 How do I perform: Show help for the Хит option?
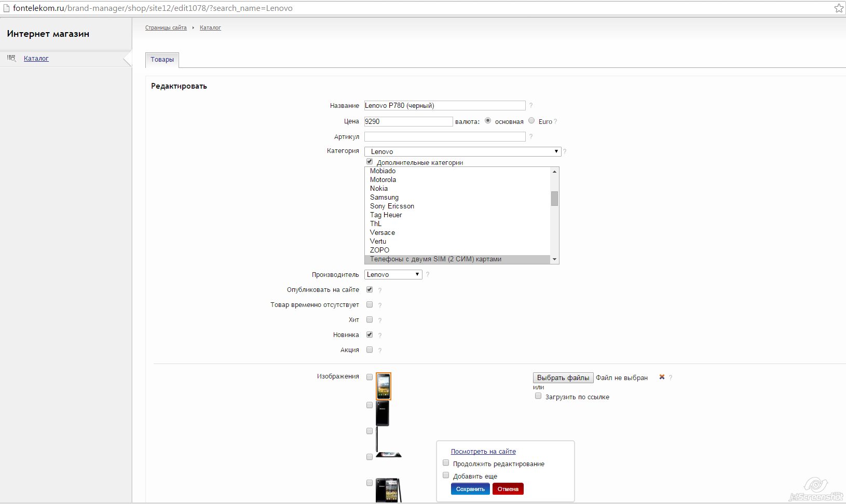[380, 320]
